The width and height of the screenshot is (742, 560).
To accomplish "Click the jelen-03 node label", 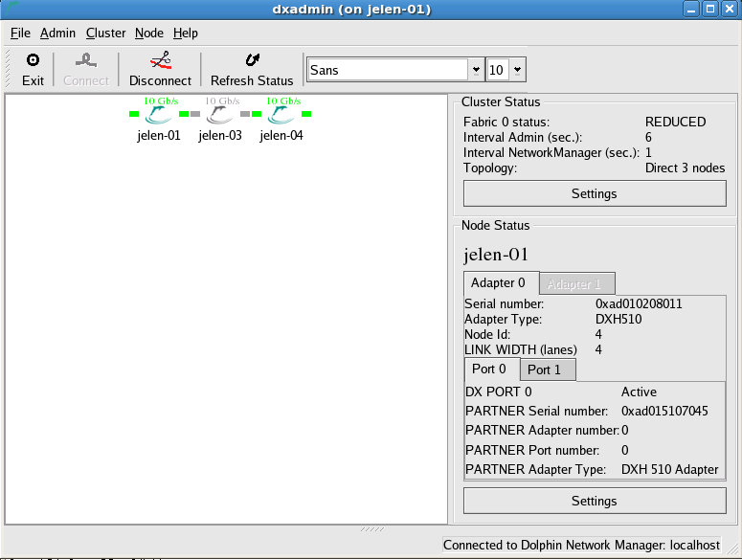I will coord(220,136).
